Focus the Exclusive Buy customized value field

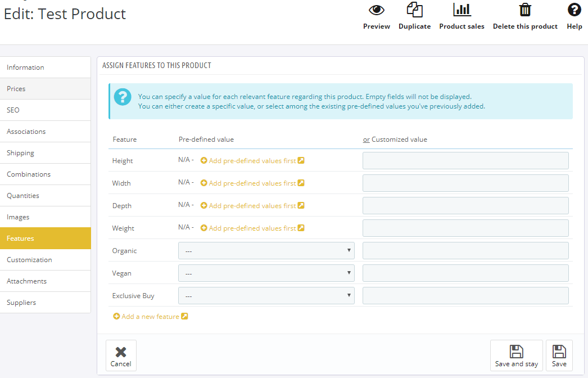click(465, 296)
